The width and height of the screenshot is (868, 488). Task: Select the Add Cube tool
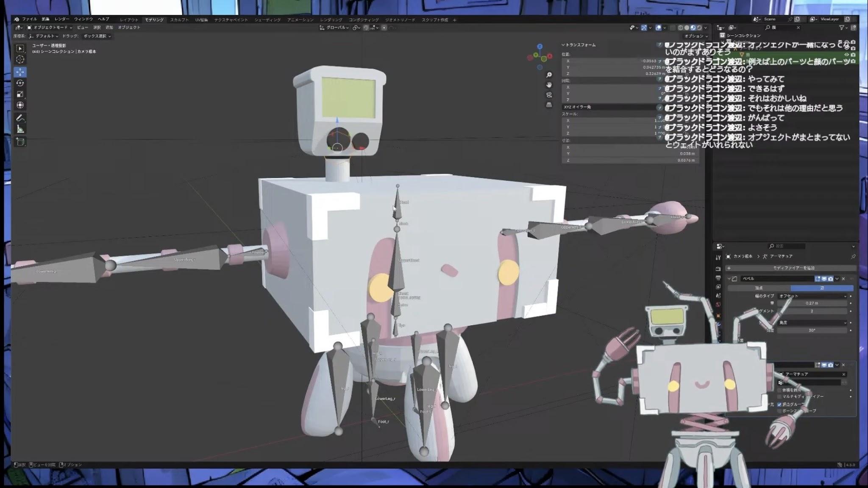(20, 142)
